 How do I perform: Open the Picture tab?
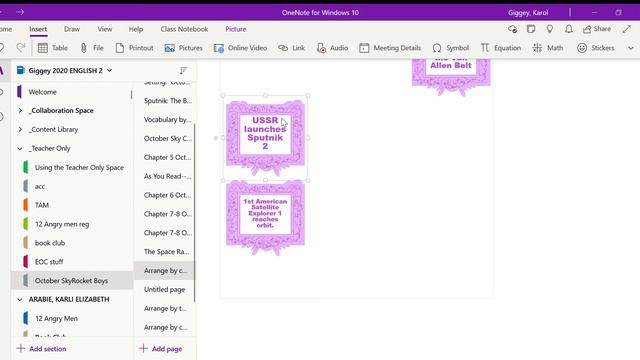(x=236, y=29)
